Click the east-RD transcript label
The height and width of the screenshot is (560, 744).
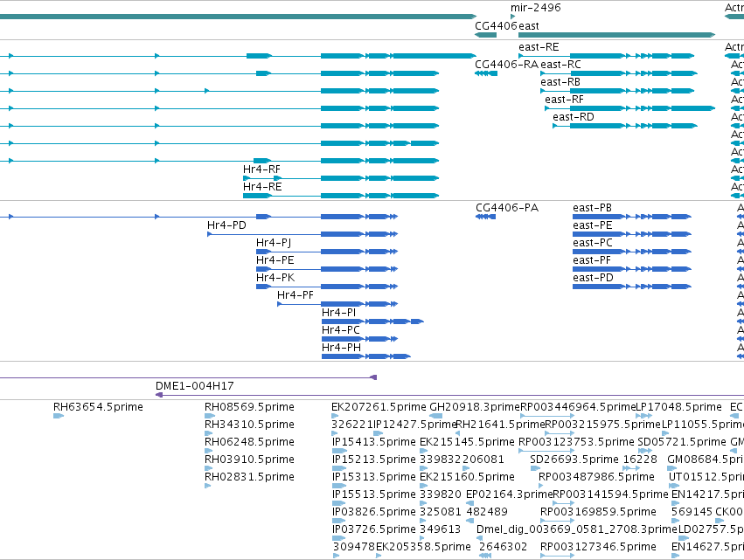[574, 117]
